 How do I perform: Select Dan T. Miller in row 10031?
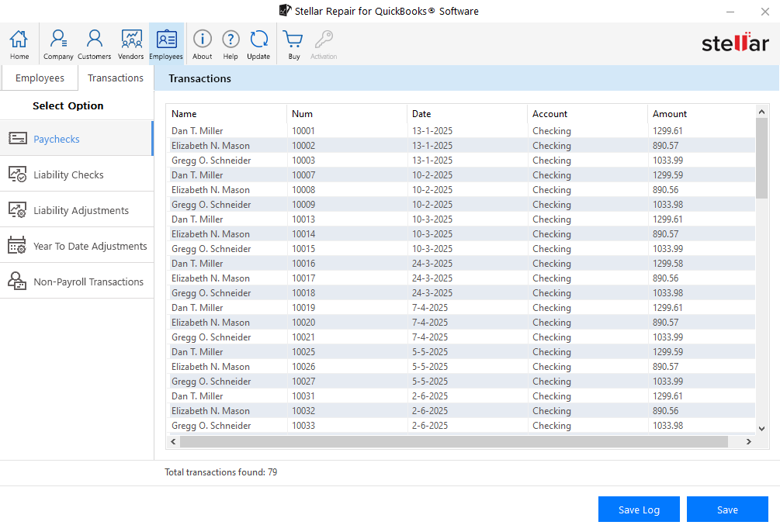(x=197, y=396)
